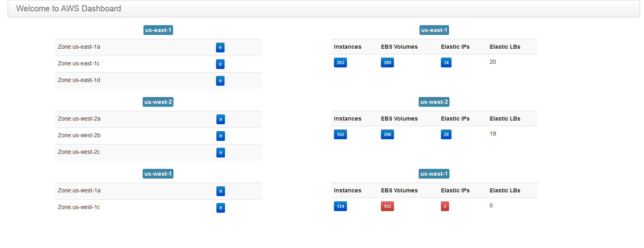Viewport: 644px width, 248px height.
Task: Click the 289 EBS volumes badge
Action: (387, 63)
